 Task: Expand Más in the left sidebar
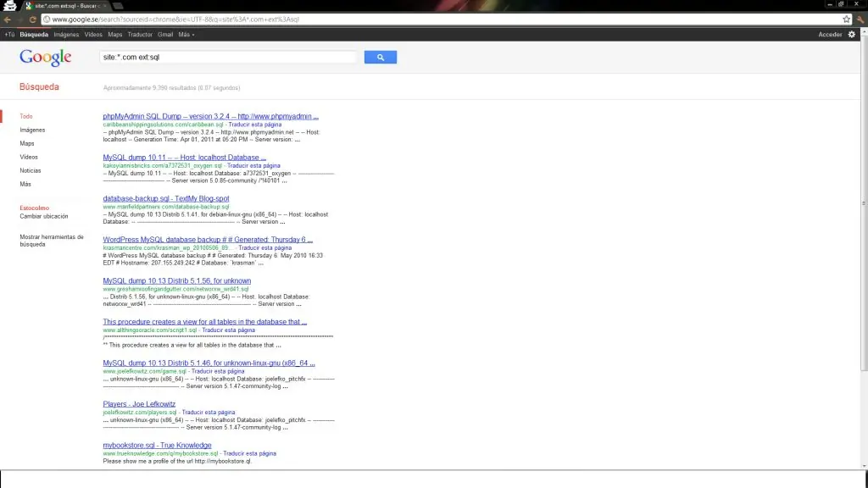(25, 184)
